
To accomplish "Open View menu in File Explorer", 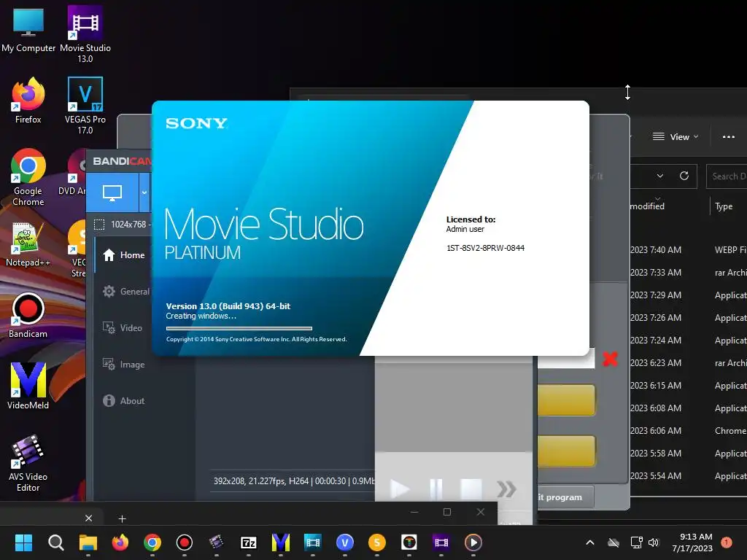I will pos(676,136).
